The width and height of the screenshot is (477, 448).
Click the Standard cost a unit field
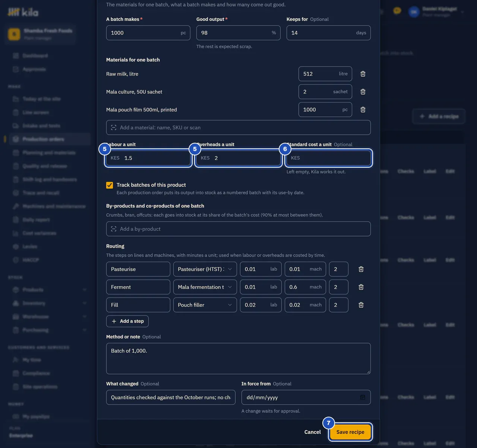pyautogui.click(x=329, y=158)
